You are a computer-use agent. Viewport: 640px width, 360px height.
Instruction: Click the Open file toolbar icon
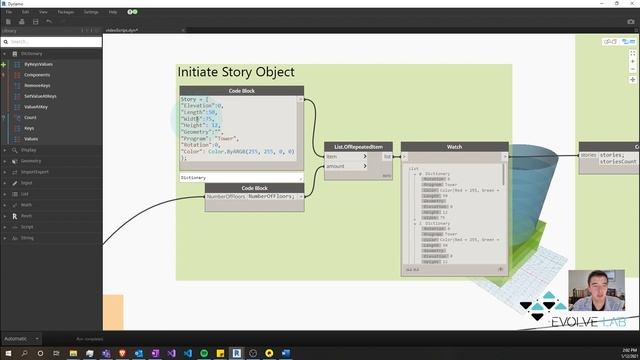click(x=22, y=22)
